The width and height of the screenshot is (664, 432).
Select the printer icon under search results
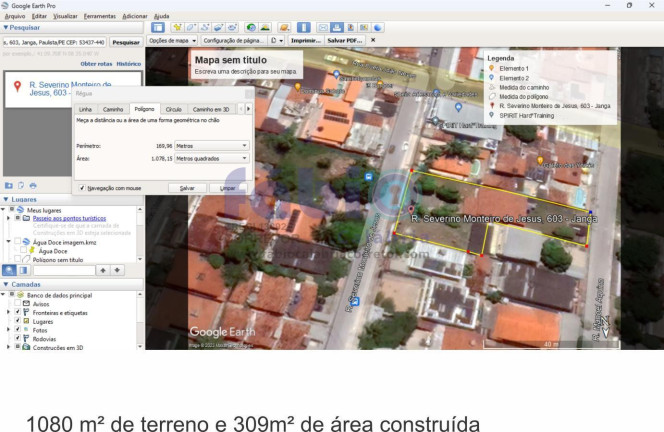pyautogui.click(x=33, y=186)
